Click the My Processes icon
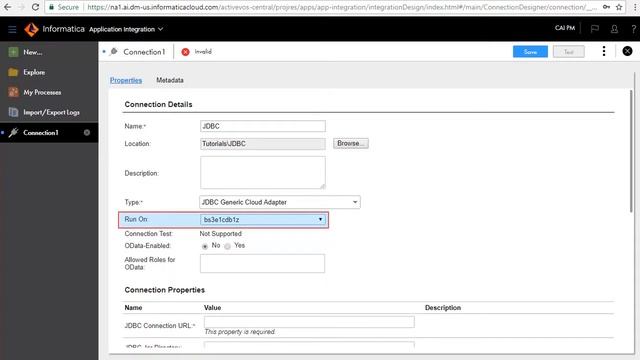 (x=13, y=92)
